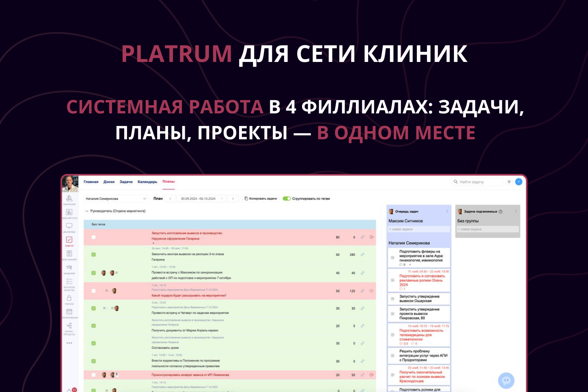Click the 'Копировать задачи' button
Viewport: 588px width, 392px height.
click(x=261, y=198)
